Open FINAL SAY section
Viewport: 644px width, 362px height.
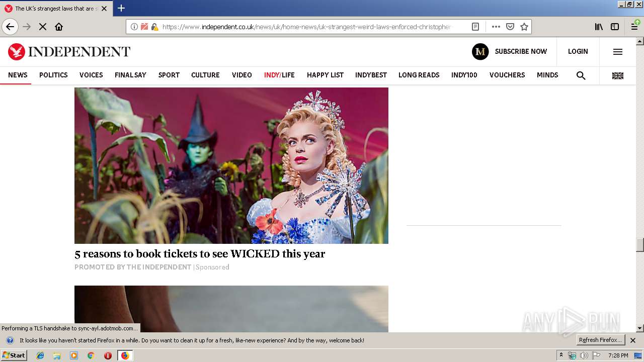pos(130,75)
